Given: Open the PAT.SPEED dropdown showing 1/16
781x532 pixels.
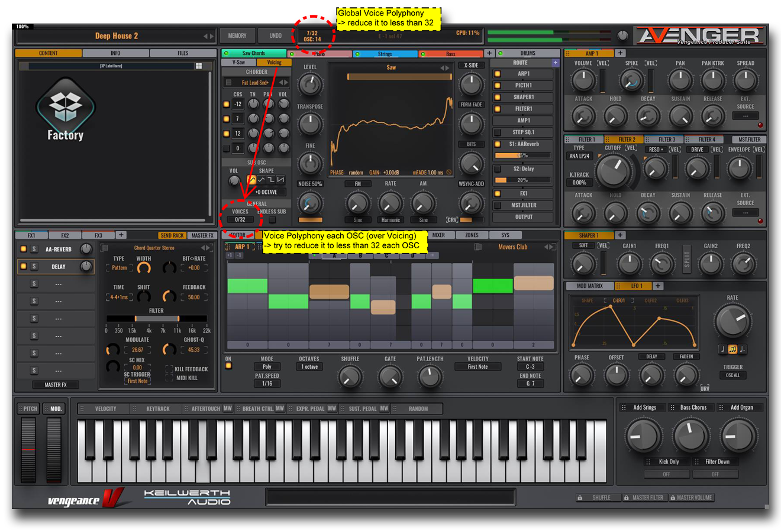Looking at the screenshot, I should (x=267, y=384).
